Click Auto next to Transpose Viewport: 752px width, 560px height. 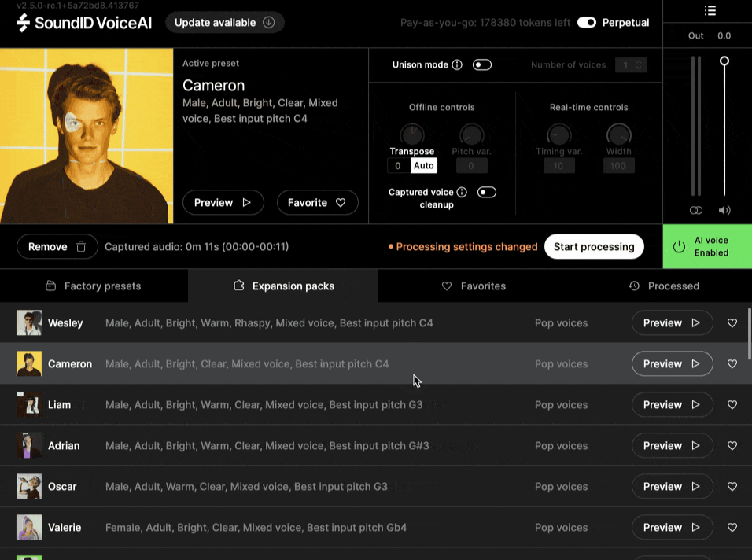(423, 165)
